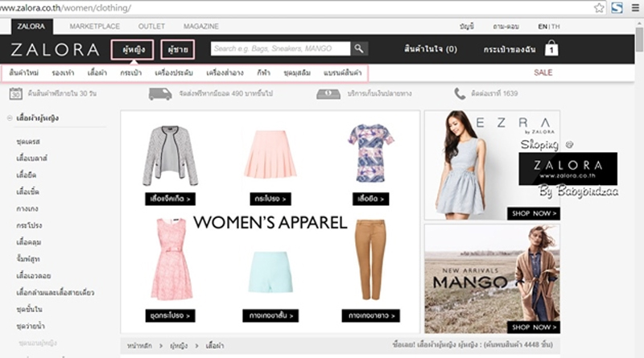This screenshot has height=358, width=644.
Task: Open the pink lace dress image
Action: 171,260
